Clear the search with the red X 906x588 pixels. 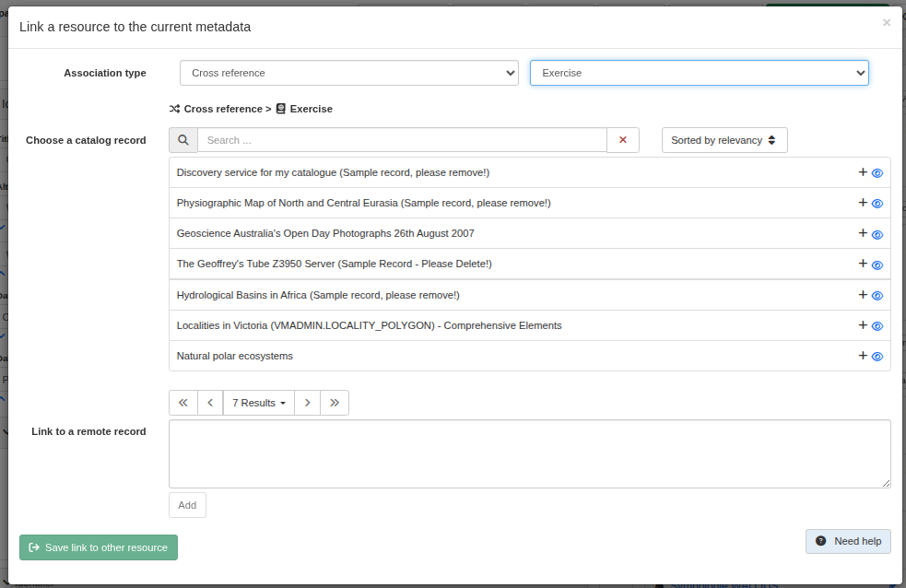pyautogui.click(x=623, y=140)
